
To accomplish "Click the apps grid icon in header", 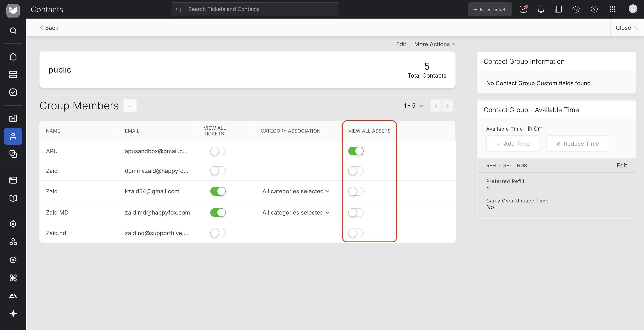I will coord(612,9).
